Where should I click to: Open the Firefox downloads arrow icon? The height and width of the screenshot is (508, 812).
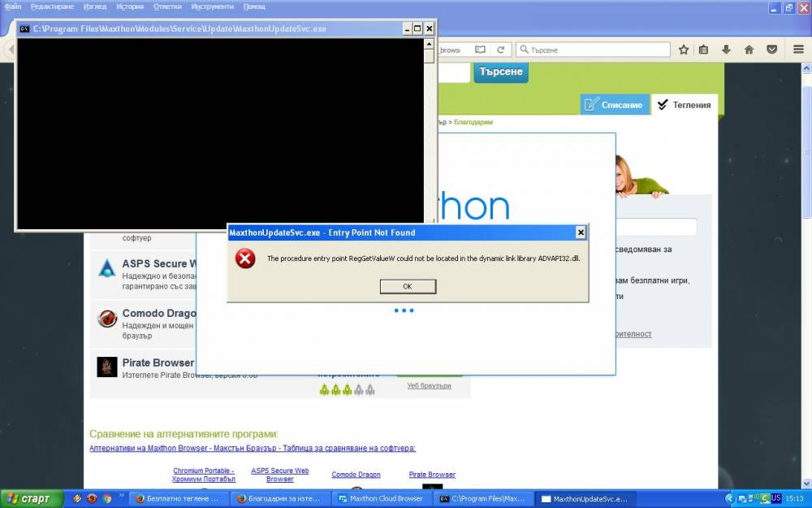coord(726,50)
